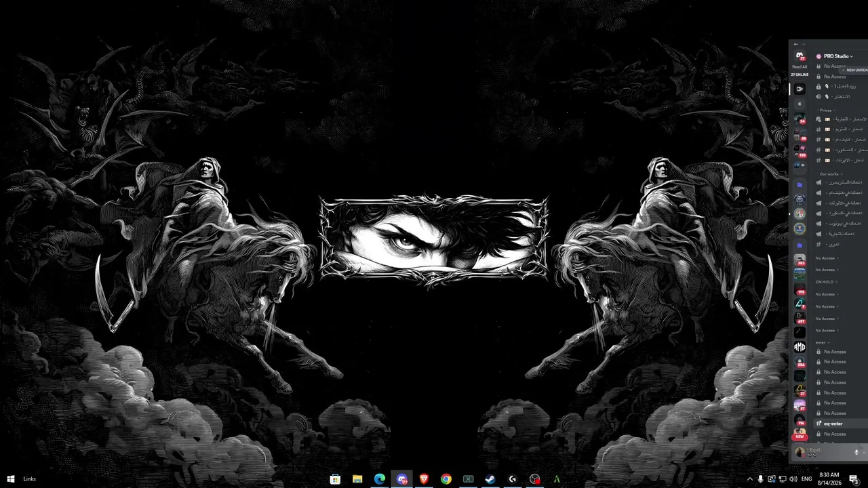The image size is (868, 488).
Task: Select the server icon with badge 195
Action: [x=800, y=289]
